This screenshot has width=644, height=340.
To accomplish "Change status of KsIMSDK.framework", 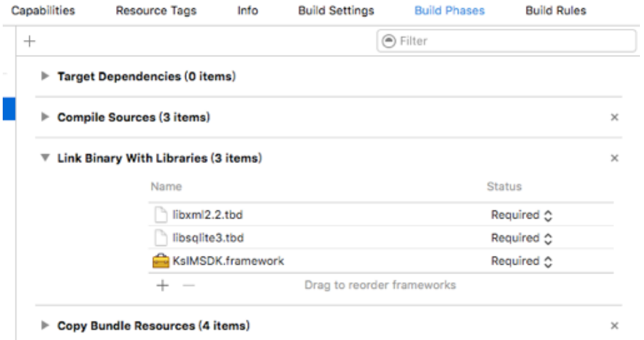I will pyautogui.click(x=521, y=259).
